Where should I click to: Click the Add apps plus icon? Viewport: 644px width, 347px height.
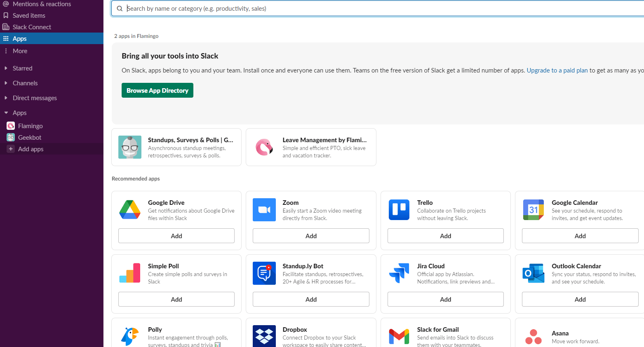tap(10, 149)
